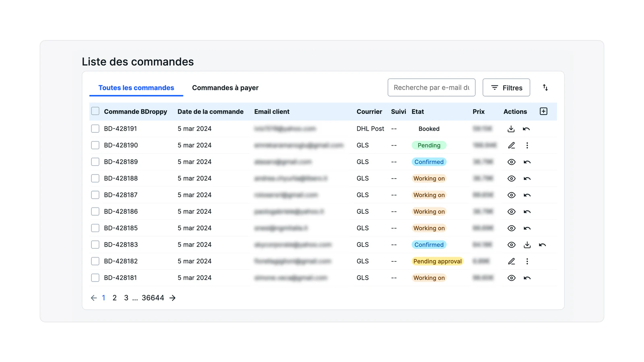
Task: Go to page 3
Action: tap(126, 298)
